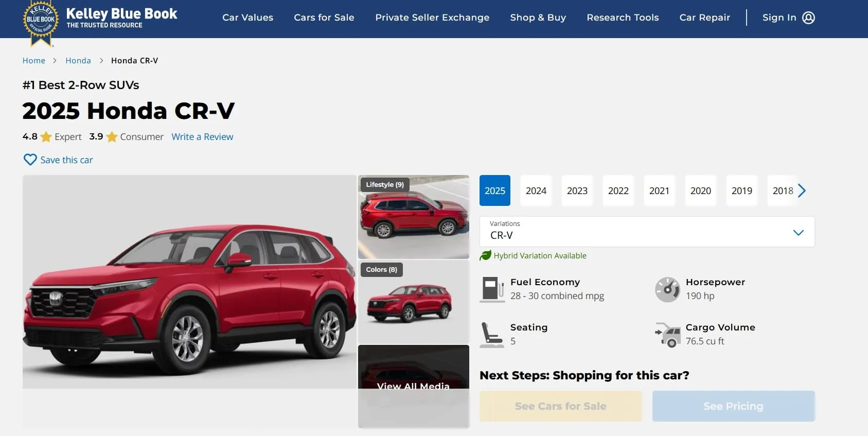Viewport: 868px width, 436px height.
Task: Click the heart icon to save this car
Action: pyautogui.click(x=30, y=160)
